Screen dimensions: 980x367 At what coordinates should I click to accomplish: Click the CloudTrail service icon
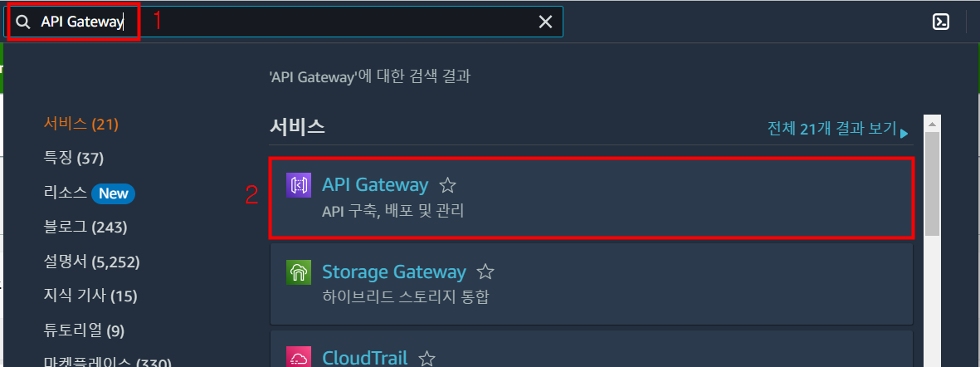[299, 357]
